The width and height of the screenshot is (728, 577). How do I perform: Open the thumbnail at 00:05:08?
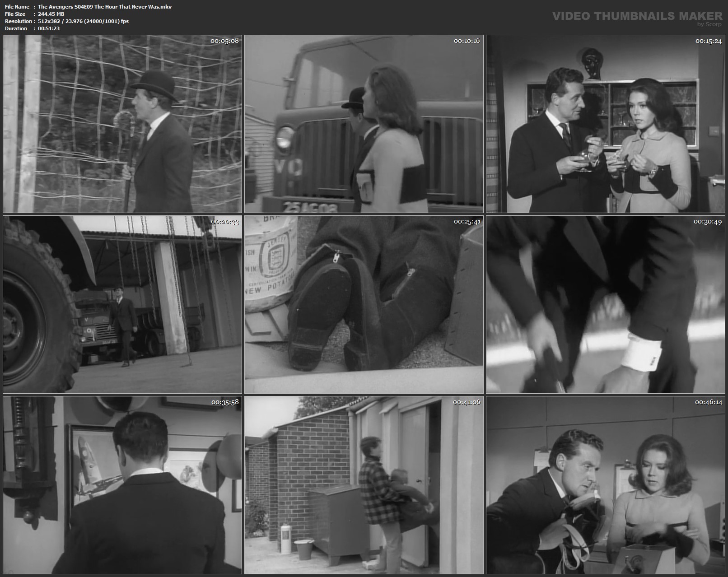[x=122, y=124]
